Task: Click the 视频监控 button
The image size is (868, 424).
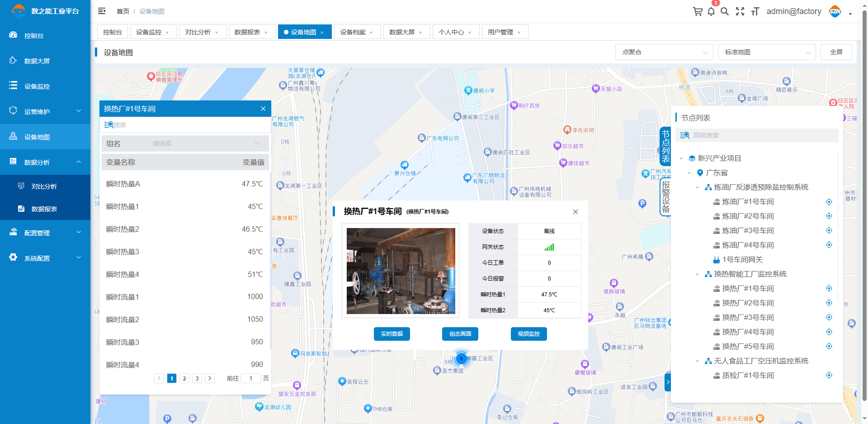Action: pyautogui.click(x=528, y=334)
